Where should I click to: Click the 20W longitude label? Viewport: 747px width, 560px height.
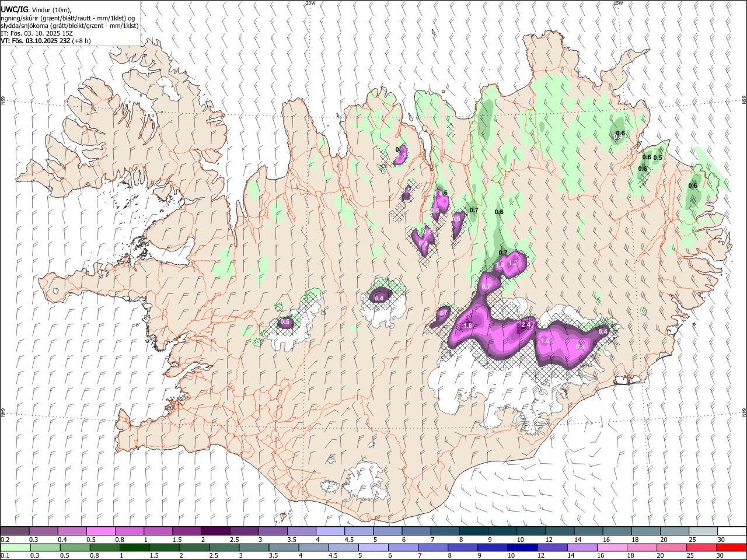point(310,3)
